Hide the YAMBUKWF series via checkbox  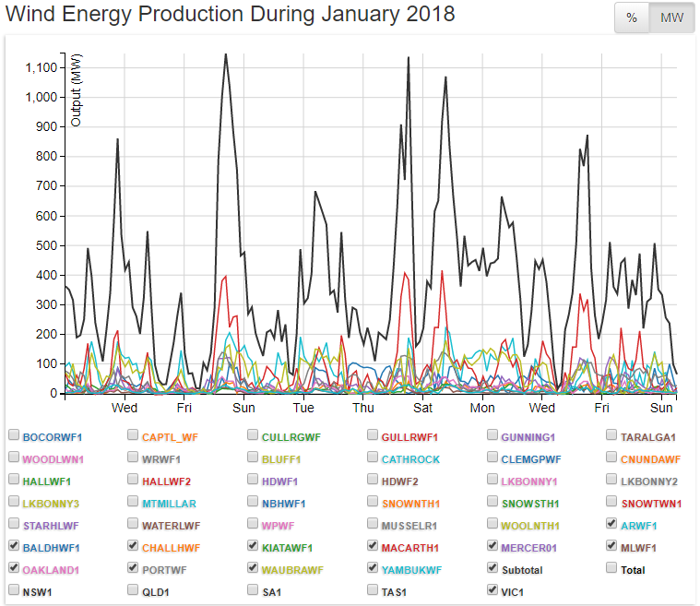(374, 568)
